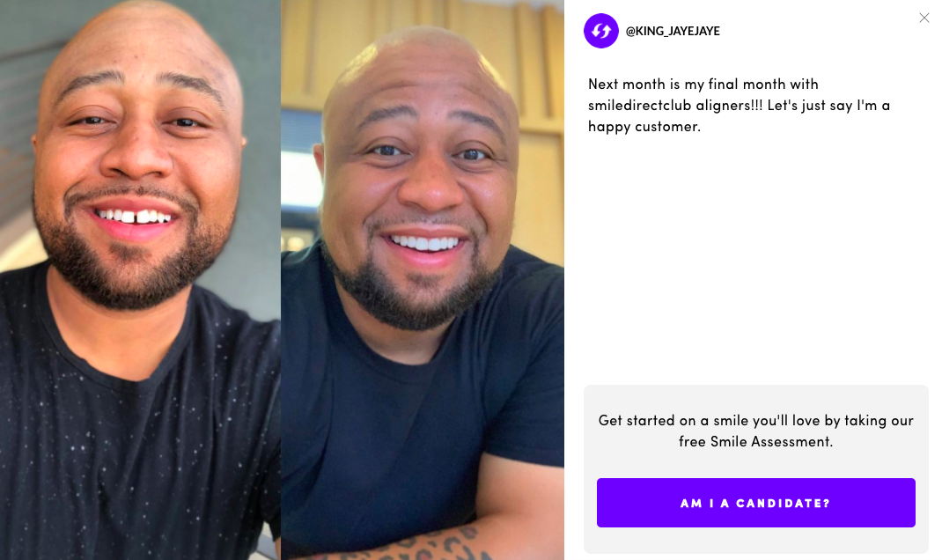
Task: Click the leopard-print arm tattoo in after photo
Action: coord(421,544)
